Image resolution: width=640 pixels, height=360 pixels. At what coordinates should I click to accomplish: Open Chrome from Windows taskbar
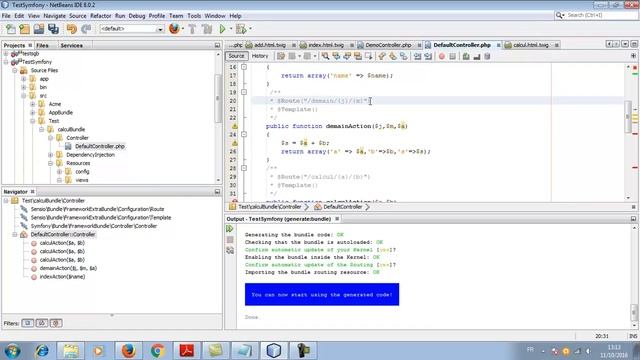tap(157, 351)
